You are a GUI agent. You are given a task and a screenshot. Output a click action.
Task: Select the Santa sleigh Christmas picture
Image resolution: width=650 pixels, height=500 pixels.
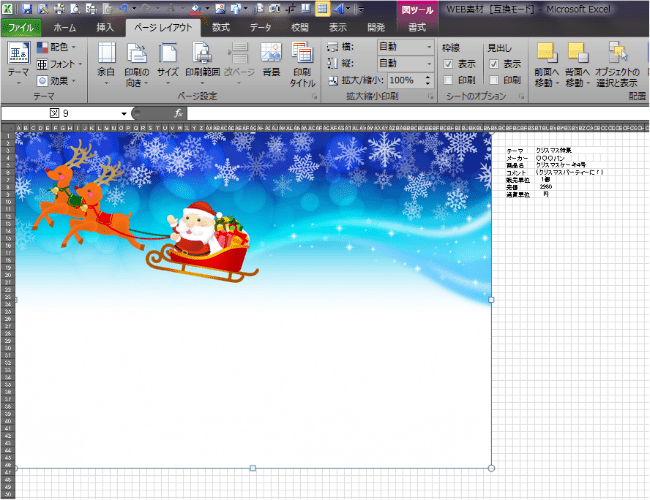[253, 301]
